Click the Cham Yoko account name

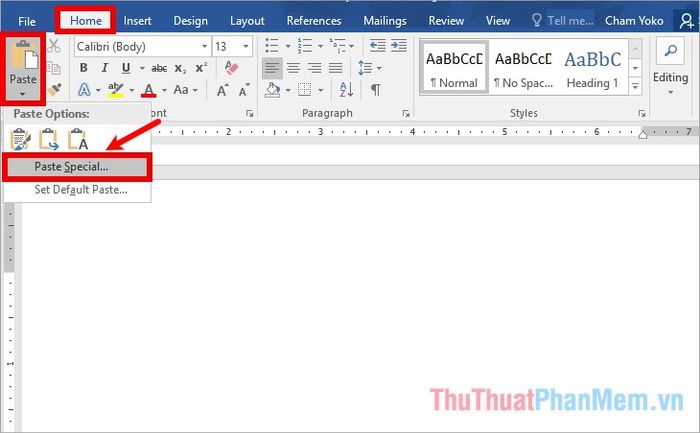click(x=634, y=21)
